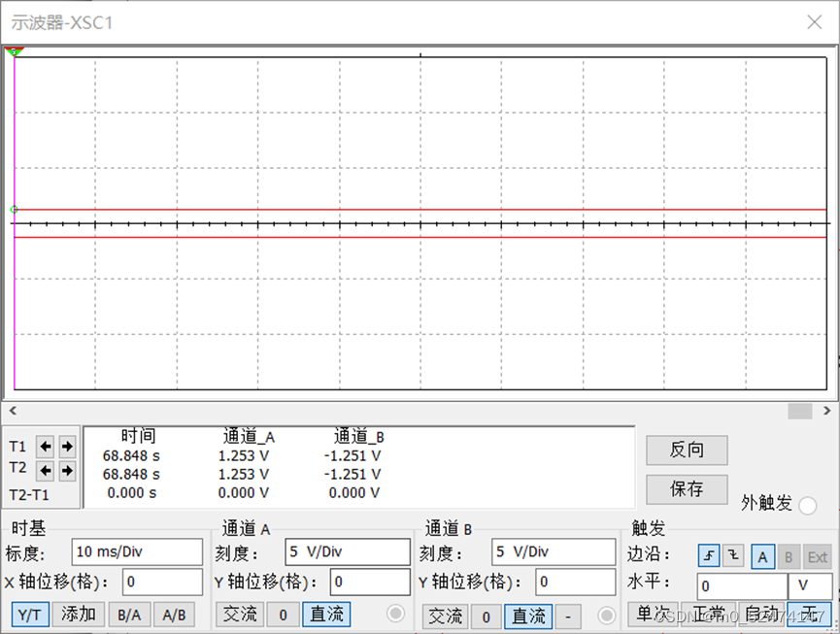Click the X轴位移 offset field
Screen dimensions: 840x634
click(x=163, y=583)
